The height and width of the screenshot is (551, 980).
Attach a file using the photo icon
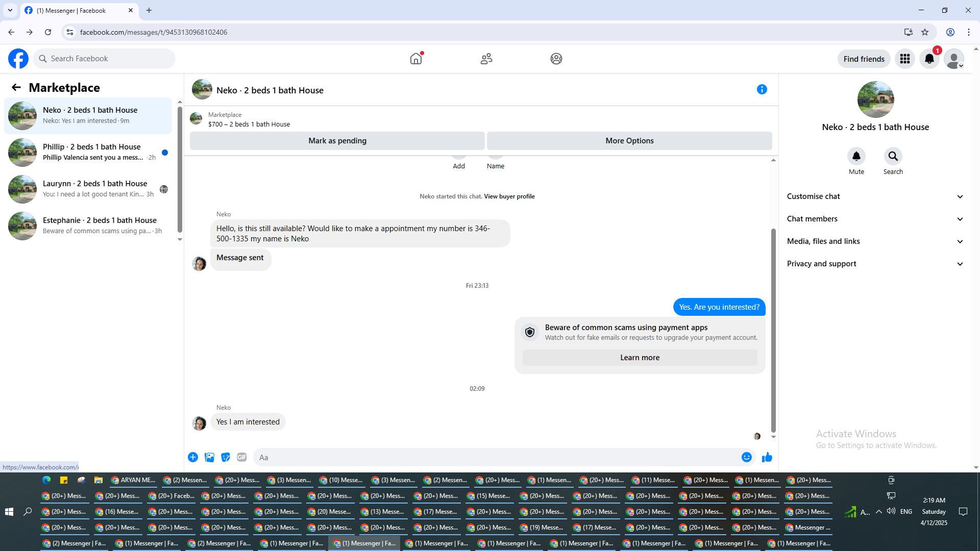209,457
